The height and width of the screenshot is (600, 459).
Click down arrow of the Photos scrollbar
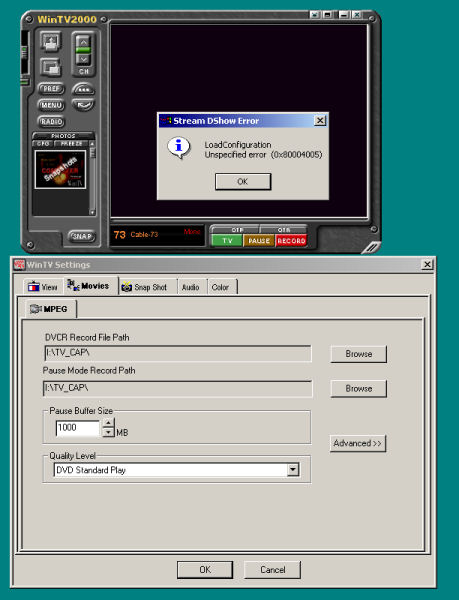pos(92,212)
